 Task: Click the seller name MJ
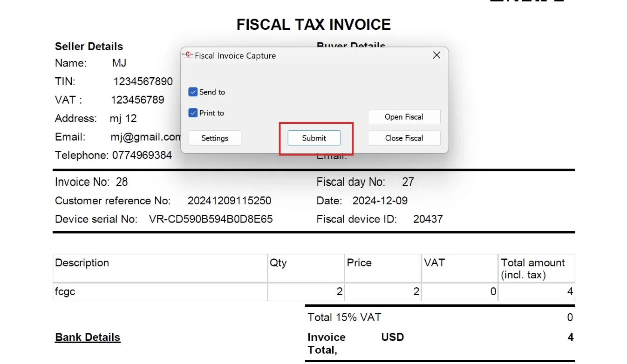coord(119,63)
